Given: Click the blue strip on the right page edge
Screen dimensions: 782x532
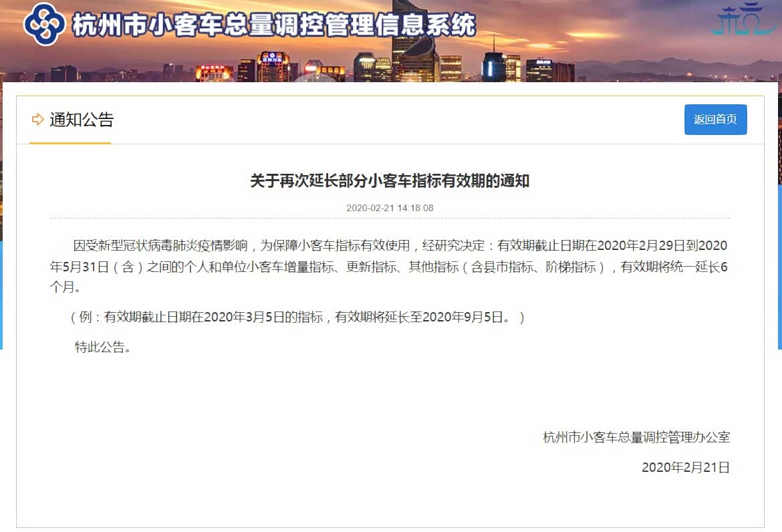Looking at the screenshot, I should 780,294.
